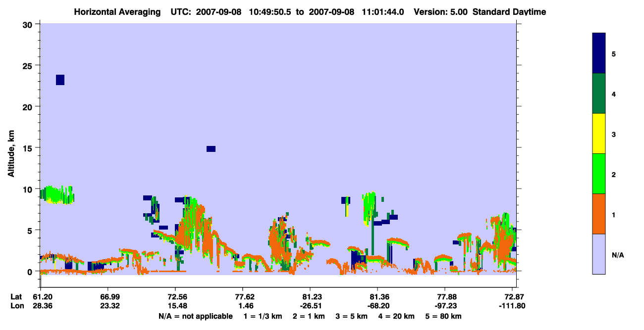Click the orange level 1 legend swatch

599,214
